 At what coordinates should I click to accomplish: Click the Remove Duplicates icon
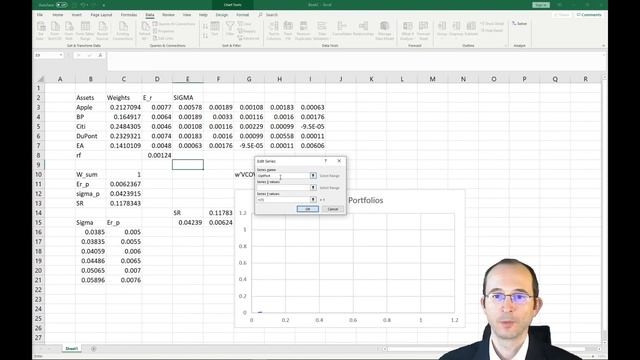point(303,31)
